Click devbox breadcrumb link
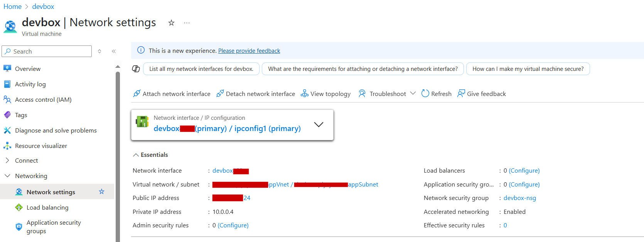The width and height of the screenshot is (644, 242). click(x=43, y=7)
